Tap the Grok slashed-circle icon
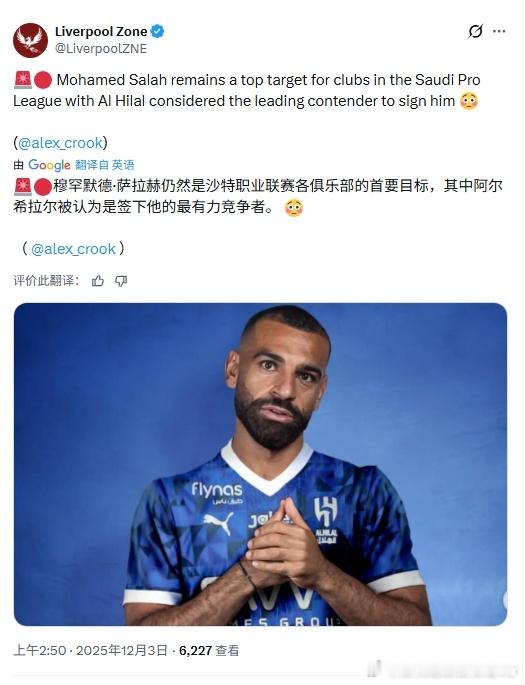 (475, 31)
